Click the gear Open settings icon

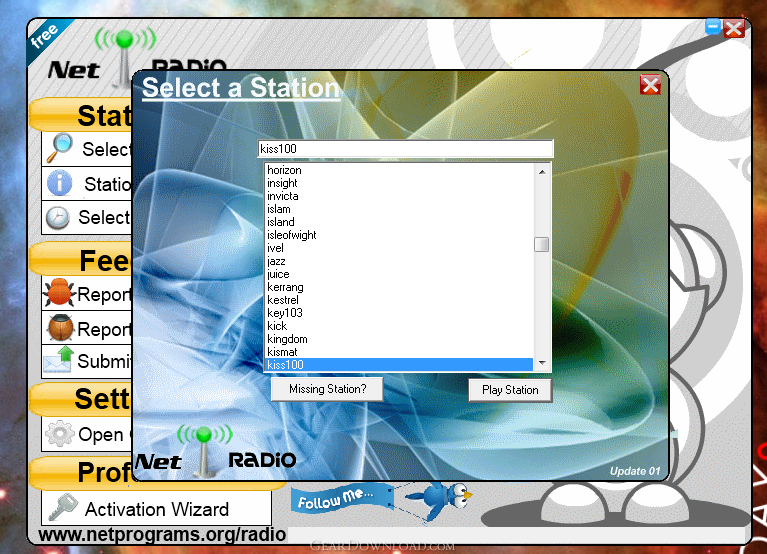click(x=60, y=433)
